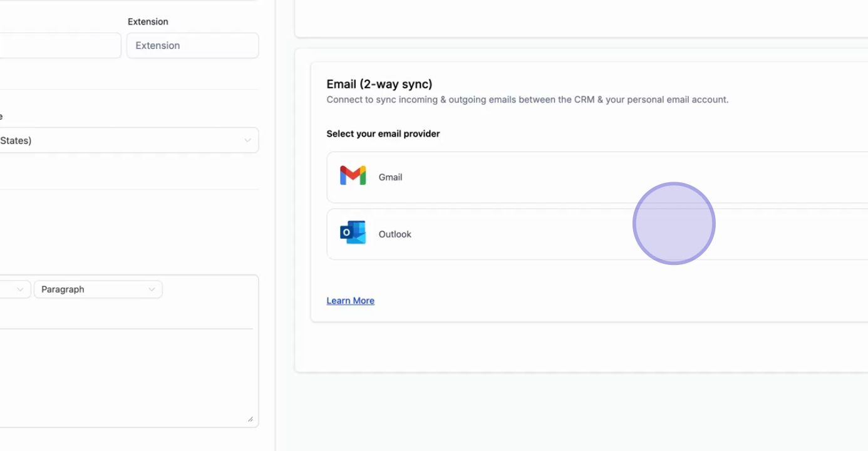
Task: Open the dropdown showing "States)"
Action: 125,140
